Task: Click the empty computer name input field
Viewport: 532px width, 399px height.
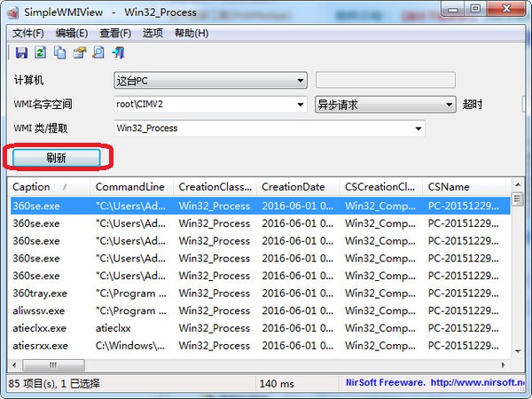Action: [x=386, y=80]
